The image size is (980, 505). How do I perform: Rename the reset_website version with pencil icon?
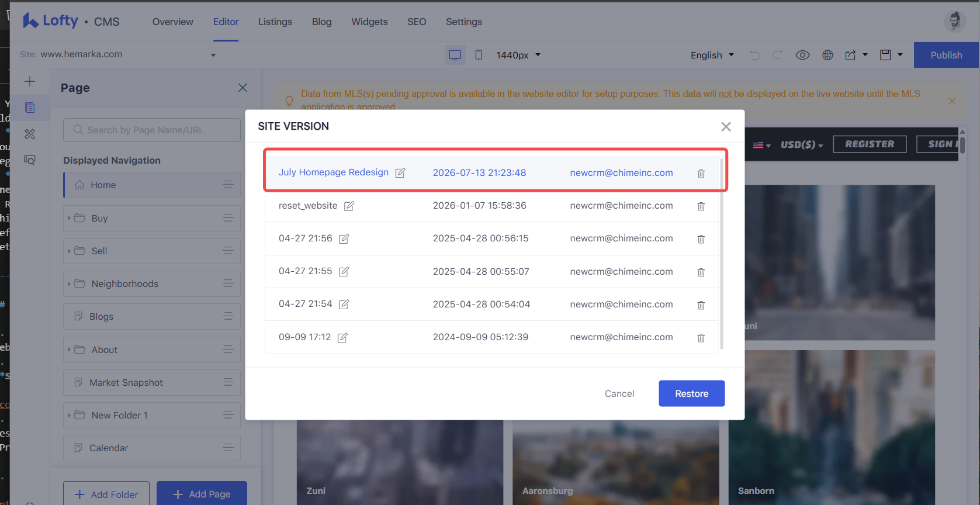[349, 206]
